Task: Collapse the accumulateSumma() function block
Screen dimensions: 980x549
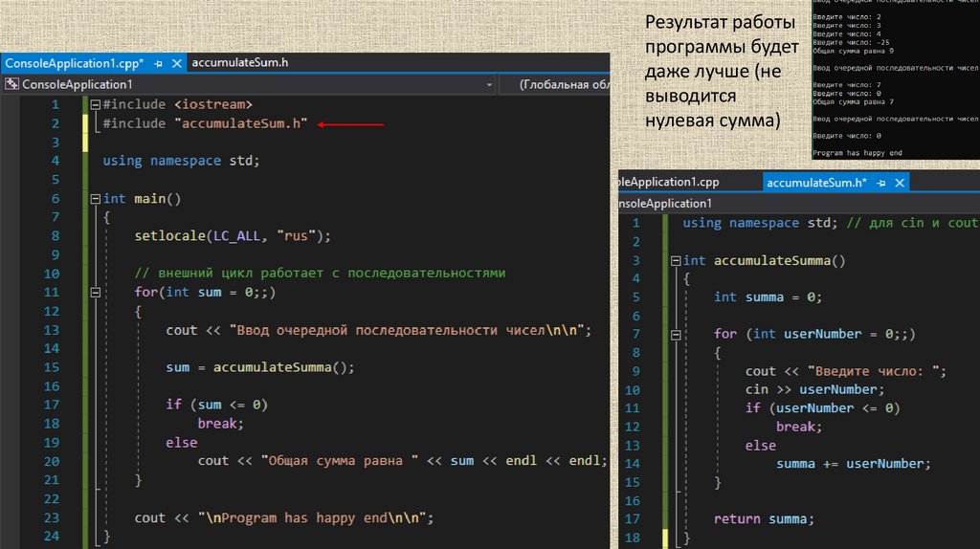Action: 675,260
